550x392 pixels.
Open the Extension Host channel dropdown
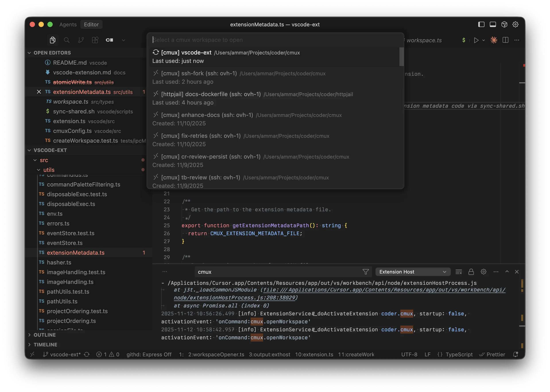(x=413, y=272)
